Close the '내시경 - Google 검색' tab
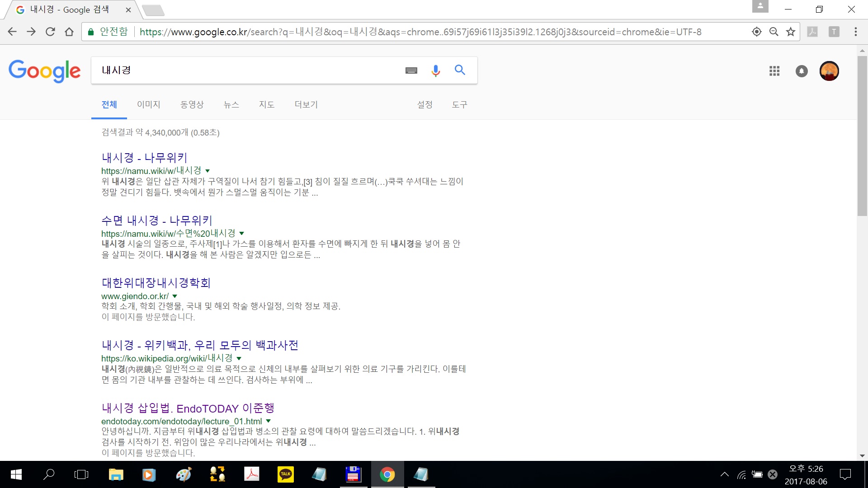 [x=128, y=9]
